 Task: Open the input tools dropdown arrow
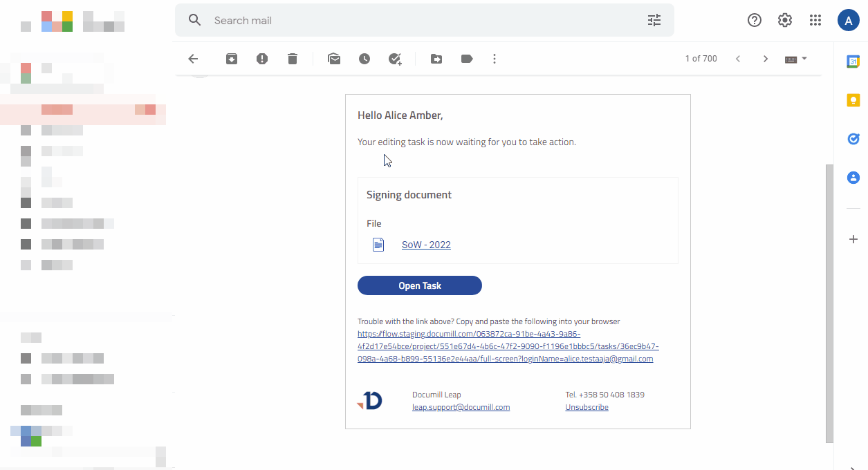point(804,59)
